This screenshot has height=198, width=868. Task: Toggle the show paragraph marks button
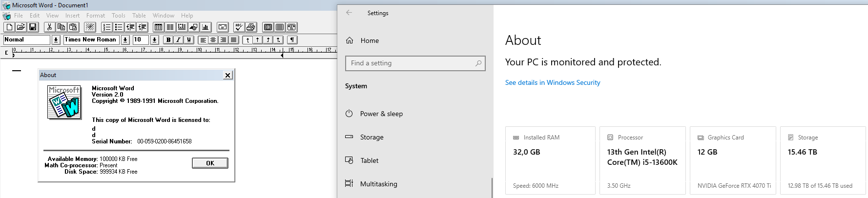[x=292, y=40]
